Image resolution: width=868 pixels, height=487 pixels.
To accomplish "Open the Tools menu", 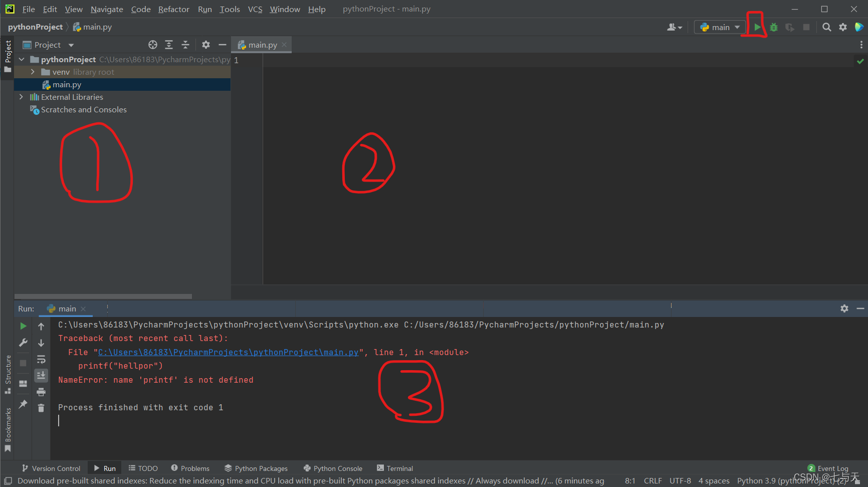I will [230, 9].
